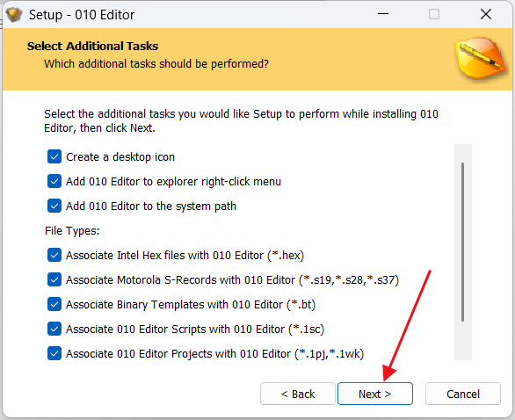Minimize the Setup window

(383, 14)
